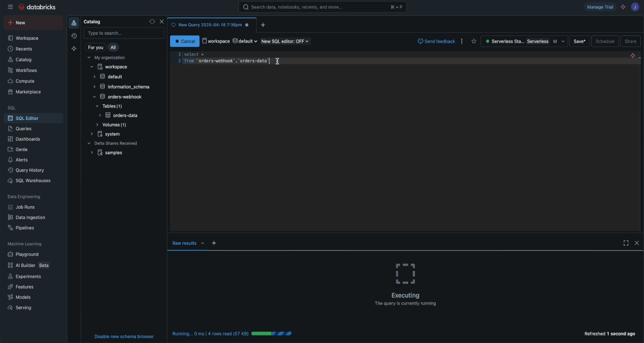
Task: Open Genie in the sidebar
Action: point(33,149)
